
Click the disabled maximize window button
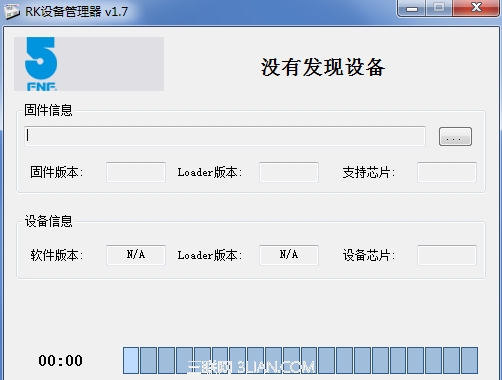click(x=439, y=8)
